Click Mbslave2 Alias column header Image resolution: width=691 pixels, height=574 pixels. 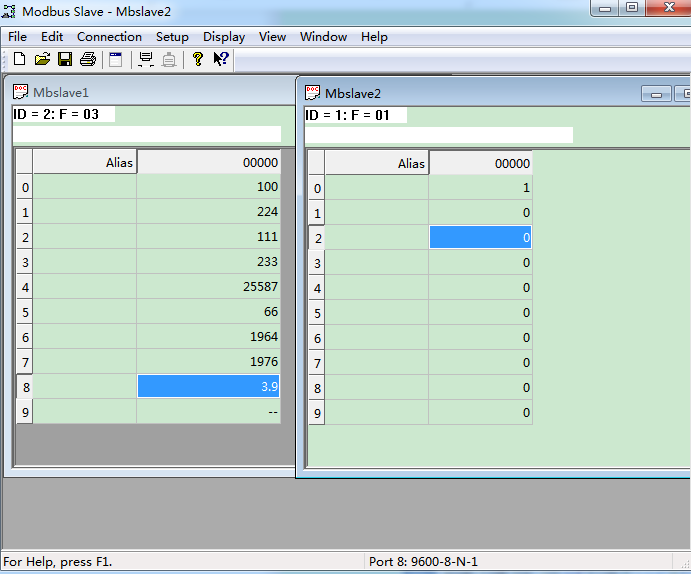click(x=377, y=163)
